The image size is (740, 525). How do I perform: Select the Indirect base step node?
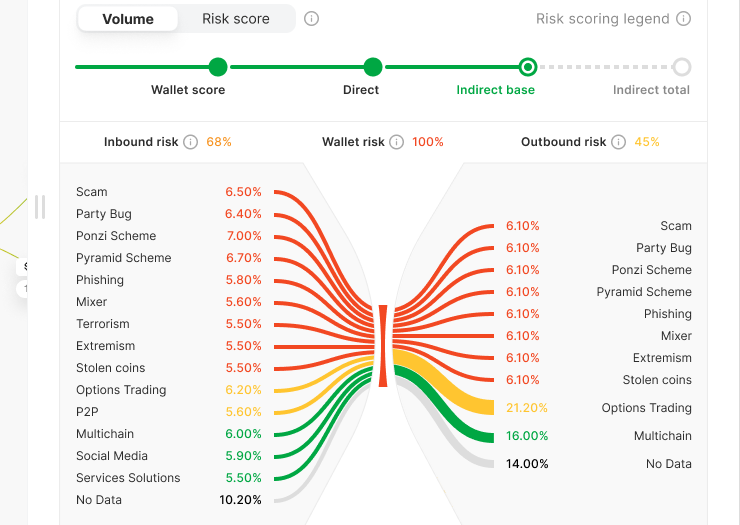[528, 67]
